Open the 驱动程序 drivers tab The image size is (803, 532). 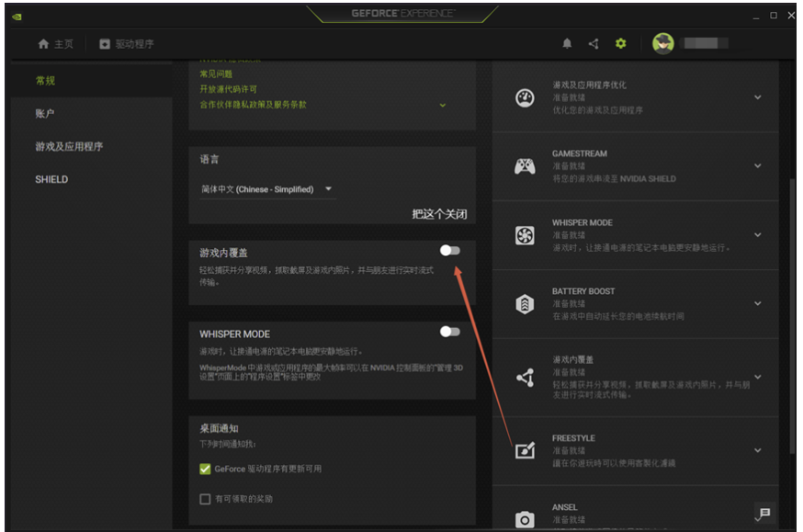tap(127, 44)
